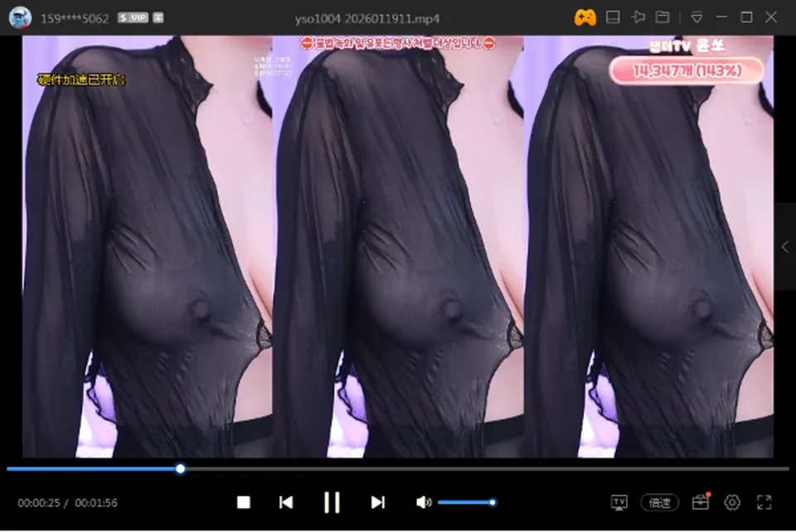
Task: Open the 倍速 playback speed button
Action: click(x=659, y=503)
